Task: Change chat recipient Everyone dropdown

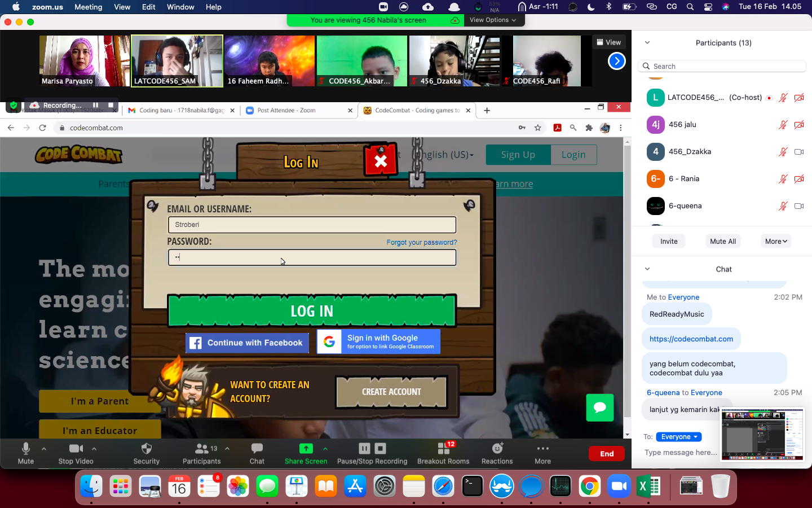Action: pyautogui.click(x=679, y=437)
